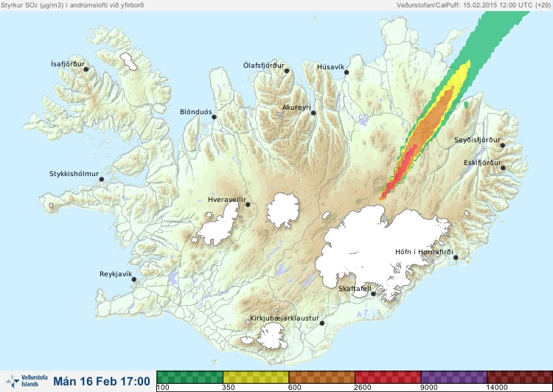Click the Ólafsfjörður marker dot
553x392 pixels.
click(x=287, y=71)
